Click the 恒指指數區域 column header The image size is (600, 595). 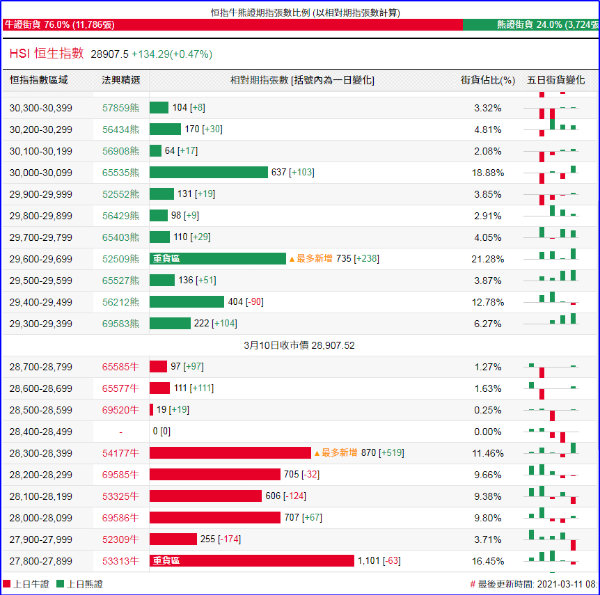click(39, 80)
